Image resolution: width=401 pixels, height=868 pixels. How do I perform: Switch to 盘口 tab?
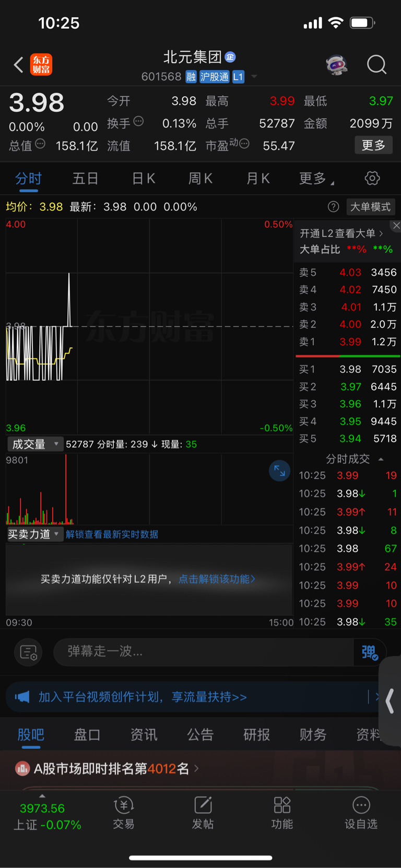87,735
